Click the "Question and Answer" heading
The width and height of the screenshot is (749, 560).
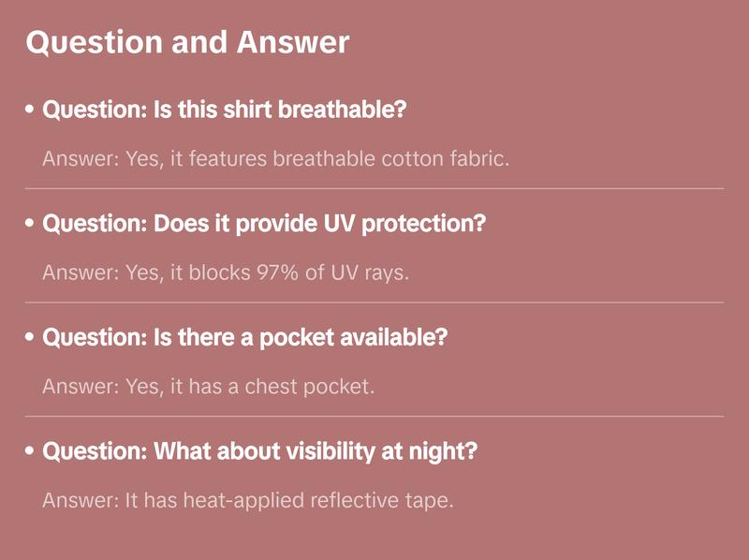click(187, 42)
